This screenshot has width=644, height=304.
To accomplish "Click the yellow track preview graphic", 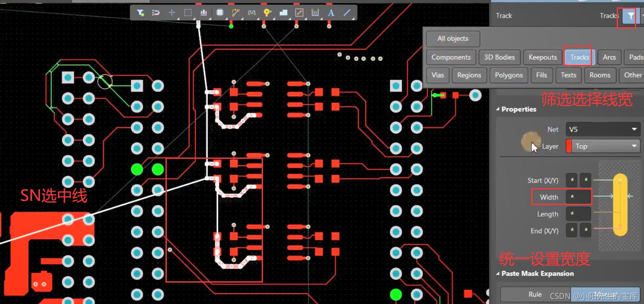I will [x=620, y=205].
